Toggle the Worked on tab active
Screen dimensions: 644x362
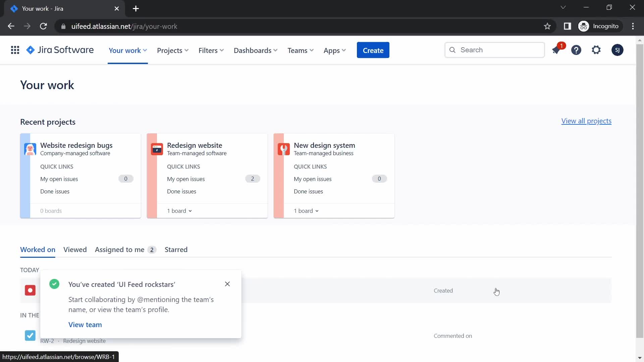coord(38,249)
